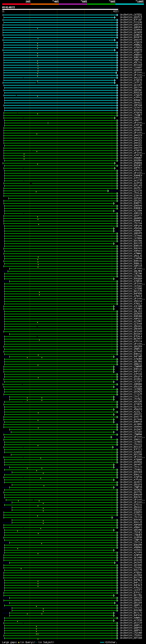Screen dimensions: 146x644
Task: Click the UniRef100_B9ICD7 label
Action: tap(131, 447)
